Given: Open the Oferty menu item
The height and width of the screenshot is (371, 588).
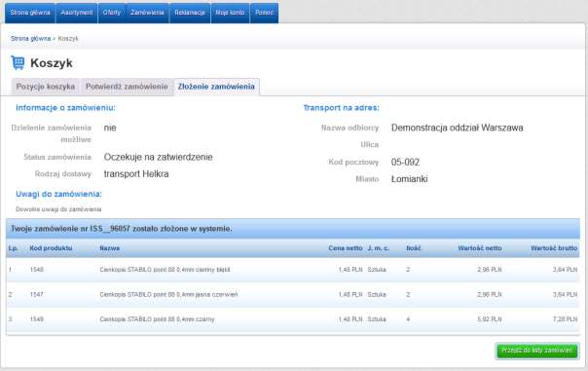Looking at the screenshot, I should tap(112, 13).
